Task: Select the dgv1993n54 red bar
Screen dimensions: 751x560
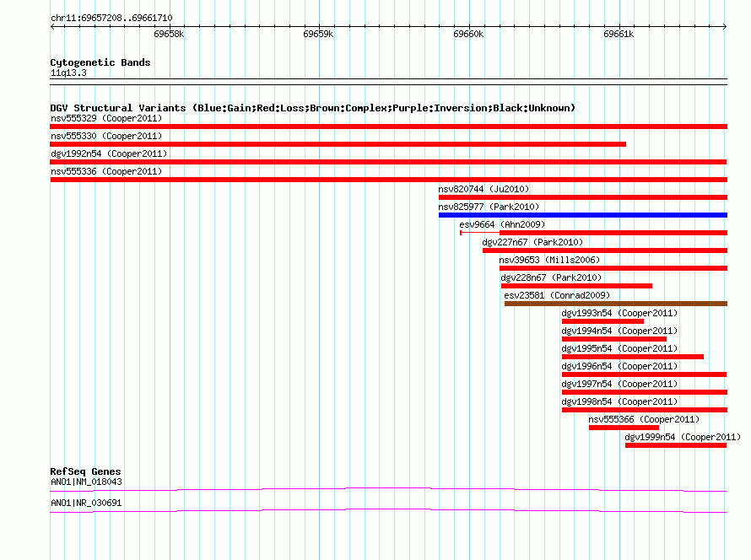Action: click(x=602, y=321)
